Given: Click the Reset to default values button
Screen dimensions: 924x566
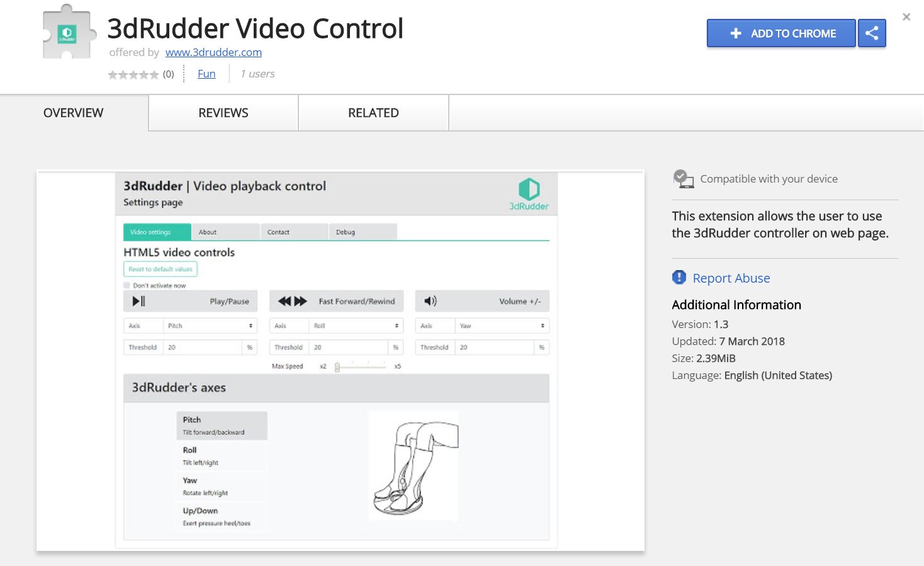Looking at the screenshot, I should click(161, 269).
